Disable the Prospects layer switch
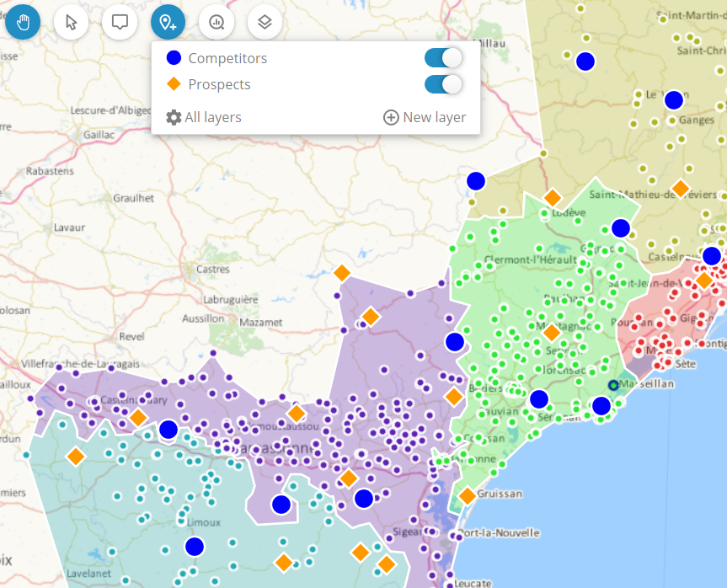The width and height of the screenshot is (727, 588). 443,84
